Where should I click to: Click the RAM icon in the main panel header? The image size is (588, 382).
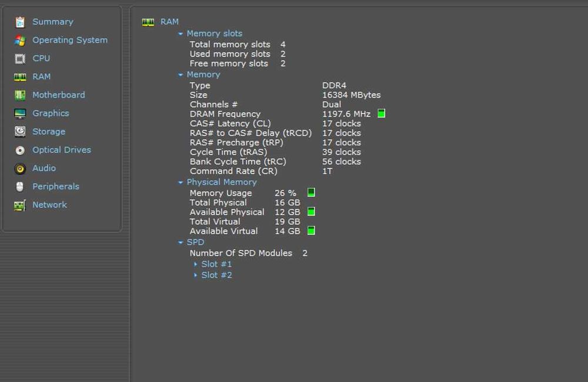(148, 22)
